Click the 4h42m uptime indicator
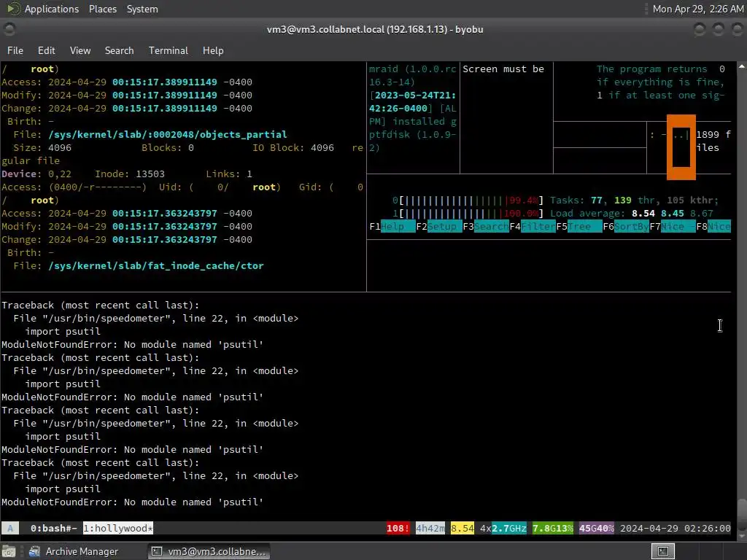 point(430,528)
